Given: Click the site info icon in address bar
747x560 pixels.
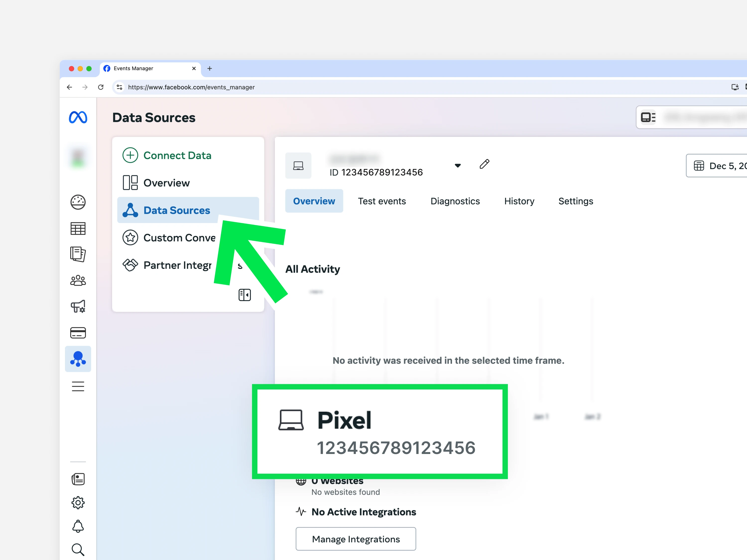Looking at the screenshot, I should click(119, 87).
